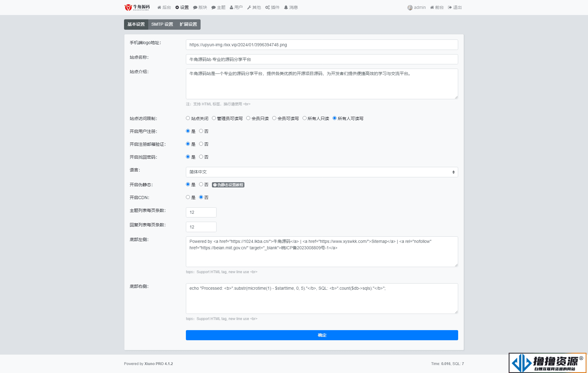Select 所有人可读写 access option

click(x=334, y=118)
